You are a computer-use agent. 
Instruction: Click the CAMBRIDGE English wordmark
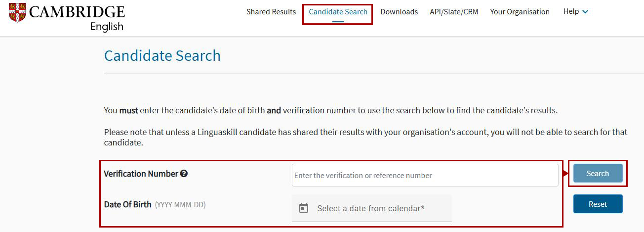click(77, 18)
